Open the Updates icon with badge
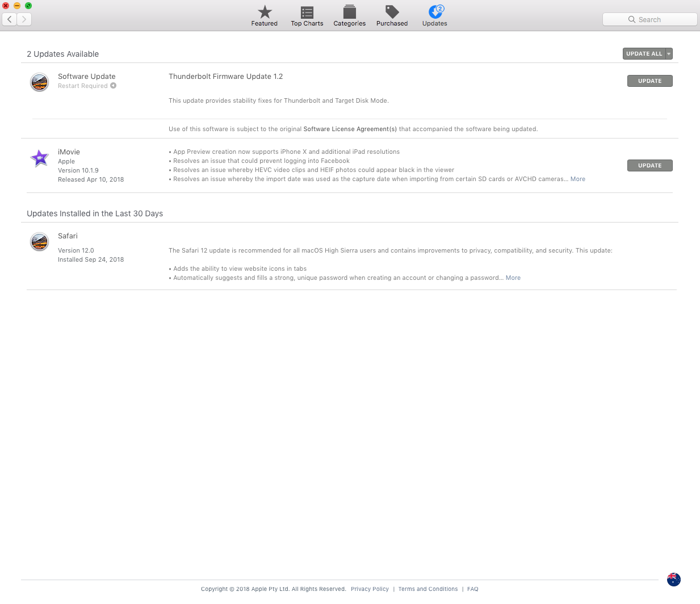 click(436, 11)
